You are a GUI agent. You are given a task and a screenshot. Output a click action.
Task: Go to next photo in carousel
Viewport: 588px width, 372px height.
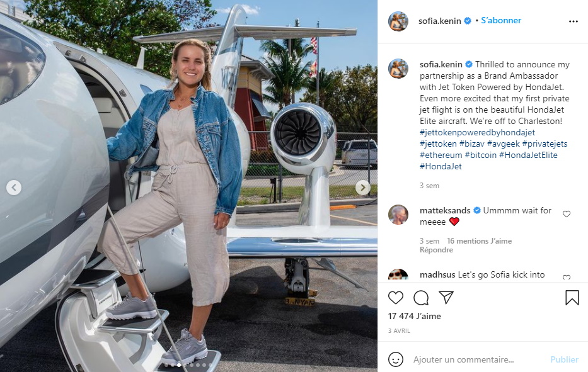point(362,188)
